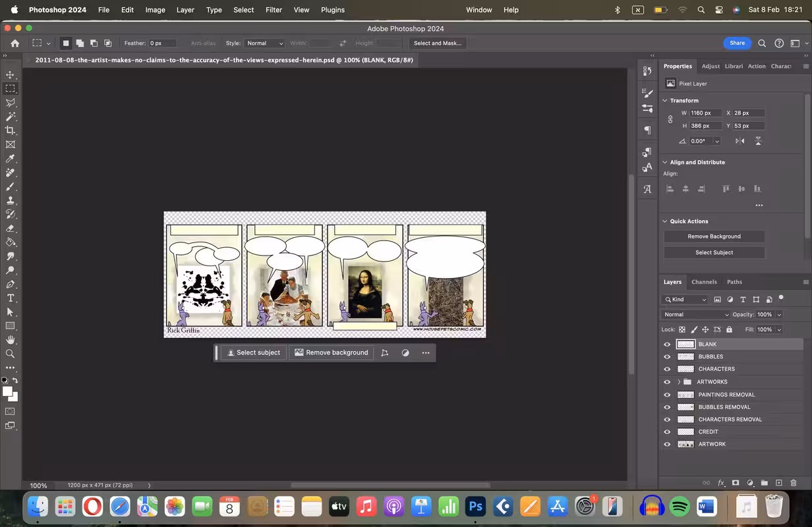812x527 pixels.
Task: Open the rotation angle dropdown
Action: (717, 142)
